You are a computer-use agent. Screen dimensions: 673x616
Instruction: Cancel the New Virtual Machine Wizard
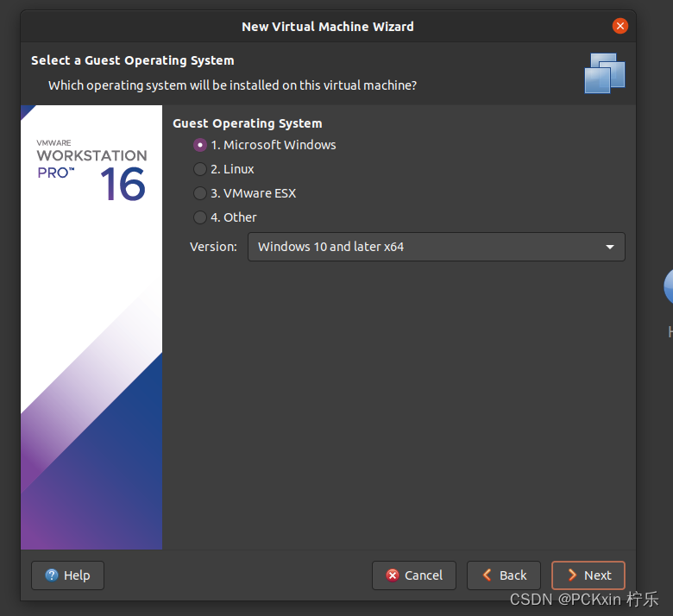pyautogui.click(x=414, y=575)
